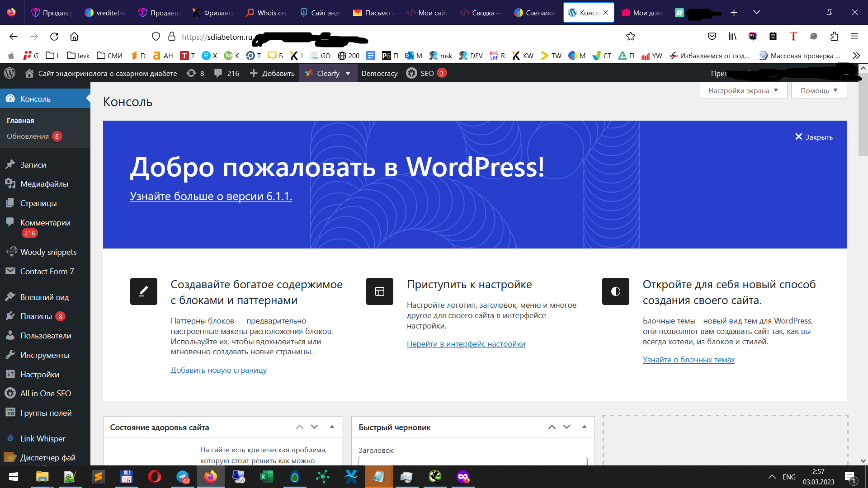Show hidden system tray icons

pos(772,477)
